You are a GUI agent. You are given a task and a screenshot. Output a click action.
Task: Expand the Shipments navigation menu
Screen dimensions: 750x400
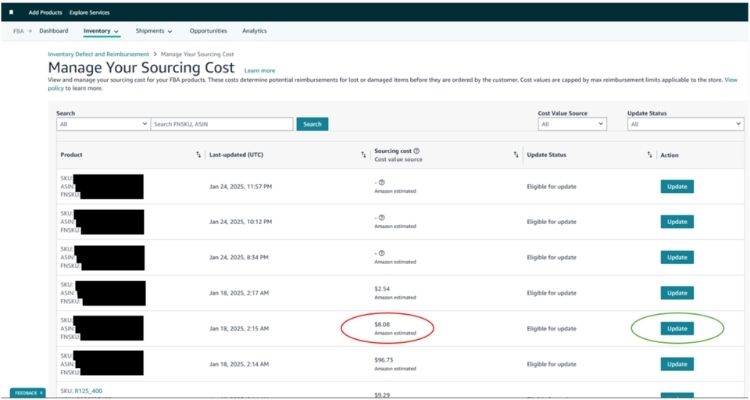click(154, 31)
